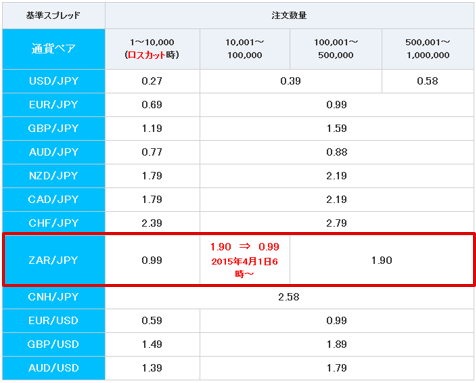Click the 10,001~100,000 column header
The image size is (476, 383).
[245, 49]
